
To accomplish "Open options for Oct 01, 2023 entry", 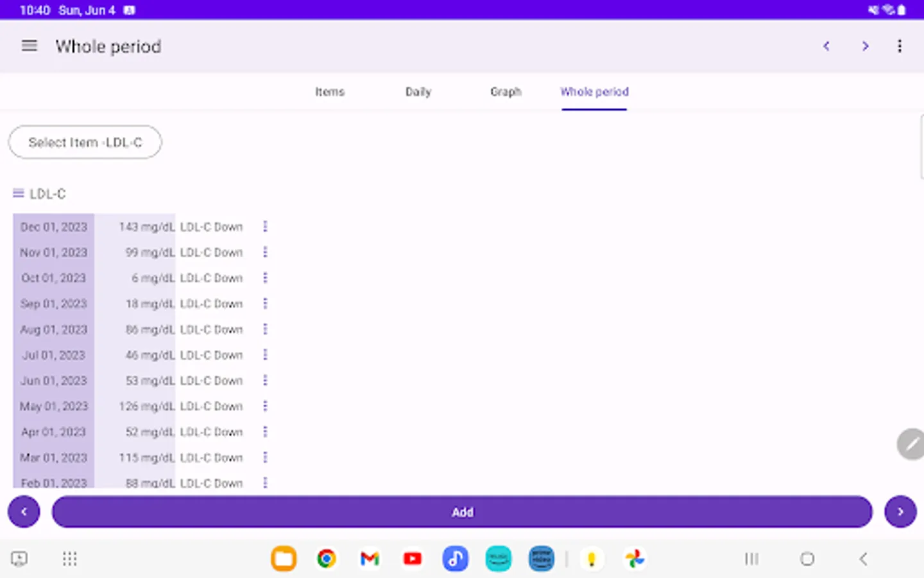I will (265, 278).
